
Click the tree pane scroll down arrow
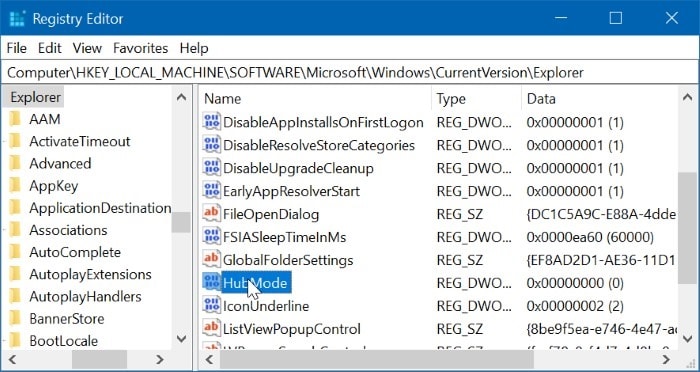[181, 339]
